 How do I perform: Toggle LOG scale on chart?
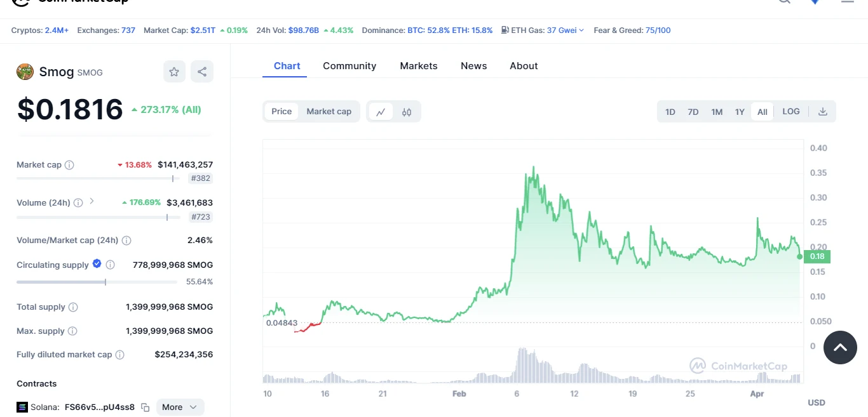(x=791, y=112)
